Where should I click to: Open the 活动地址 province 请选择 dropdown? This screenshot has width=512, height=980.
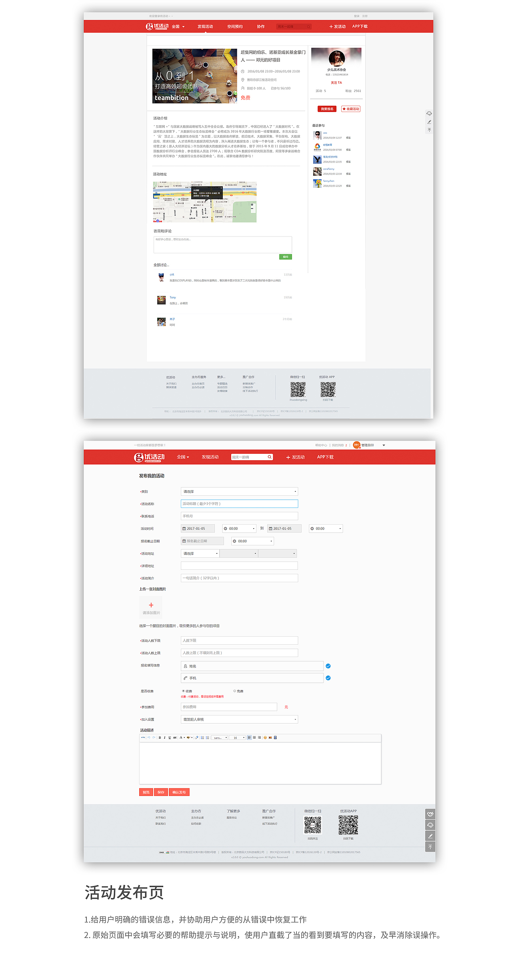coord(200,553)
